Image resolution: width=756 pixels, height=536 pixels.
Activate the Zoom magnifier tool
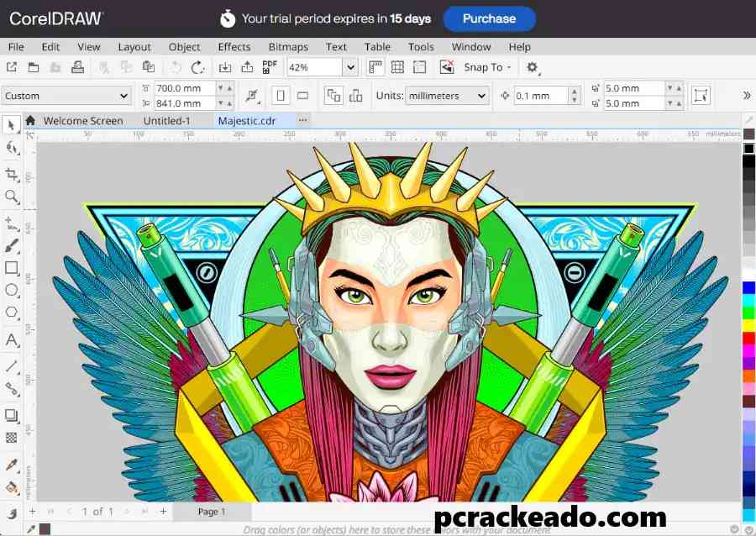point(12,197)
